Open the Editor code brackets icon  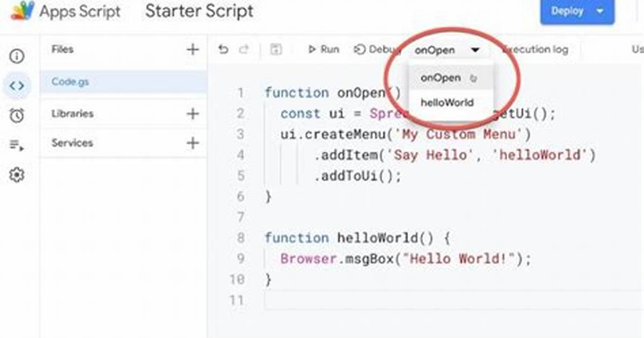coord(17,86)
